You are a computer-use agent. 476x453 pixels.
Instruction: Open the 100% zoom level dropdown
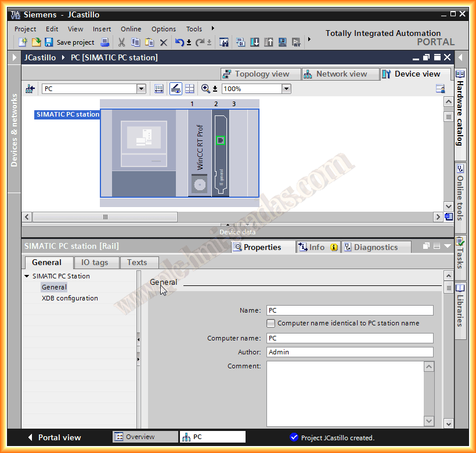(x=286, y=89)
